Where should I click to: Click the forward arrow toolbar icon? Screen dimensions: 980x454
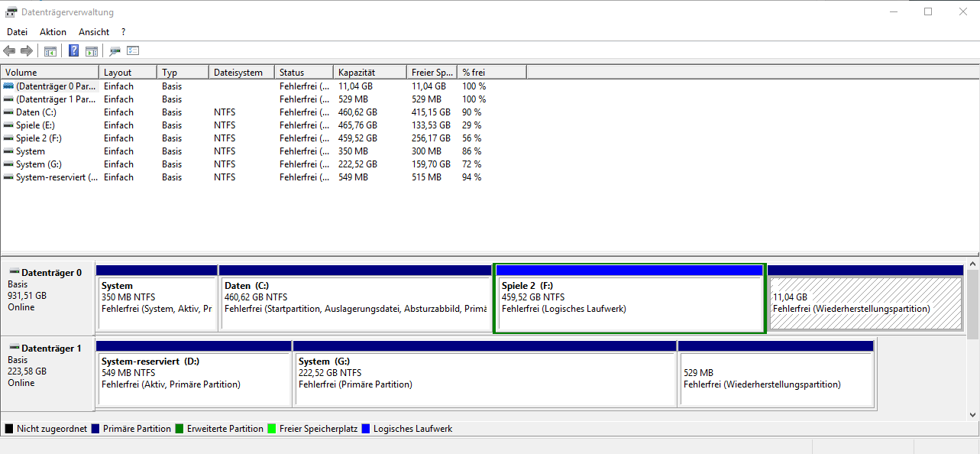(x=27, y=51)
